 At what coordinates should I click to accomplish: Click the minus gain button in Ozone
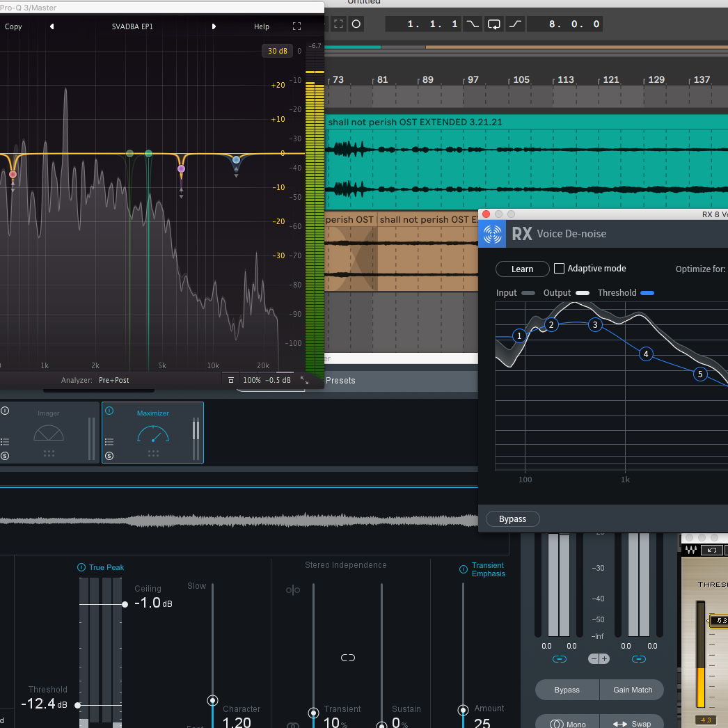tap(594, 659)
